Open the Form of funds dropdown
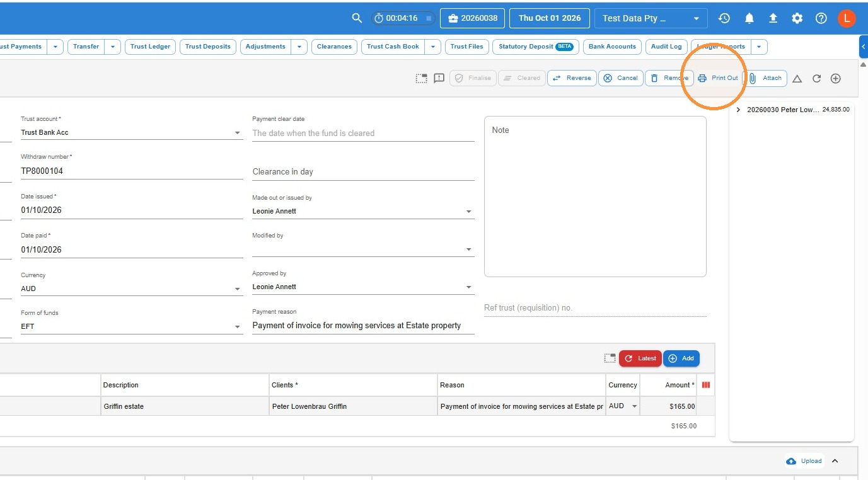The image size is (868, 480). (x=132, y=326)
